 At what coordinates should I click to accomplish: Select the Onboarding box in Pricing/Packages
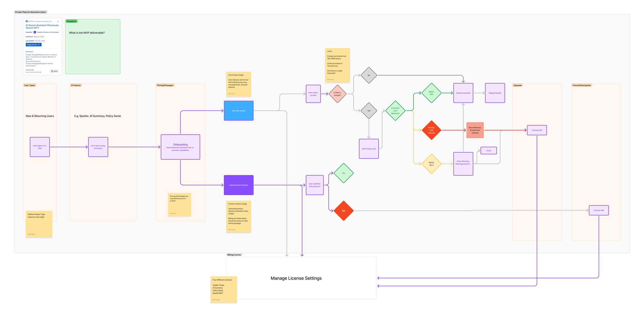coord(180,147)
